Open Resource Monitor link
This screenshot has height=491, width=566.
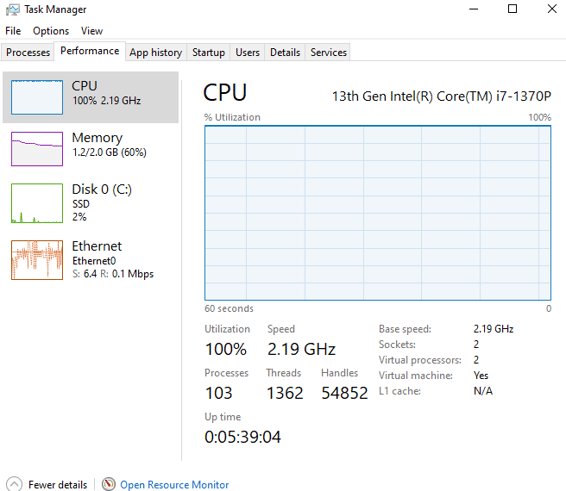pyautogui.click(x=174, y=485)
